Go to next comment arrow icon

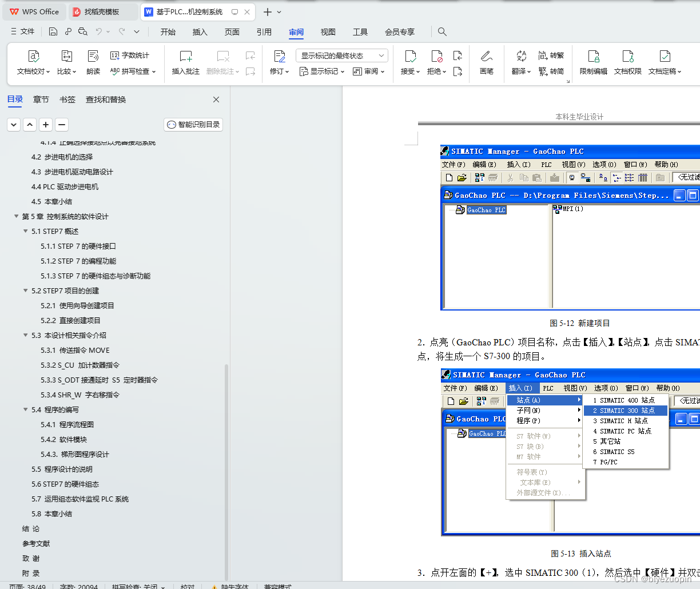point(250,71)
